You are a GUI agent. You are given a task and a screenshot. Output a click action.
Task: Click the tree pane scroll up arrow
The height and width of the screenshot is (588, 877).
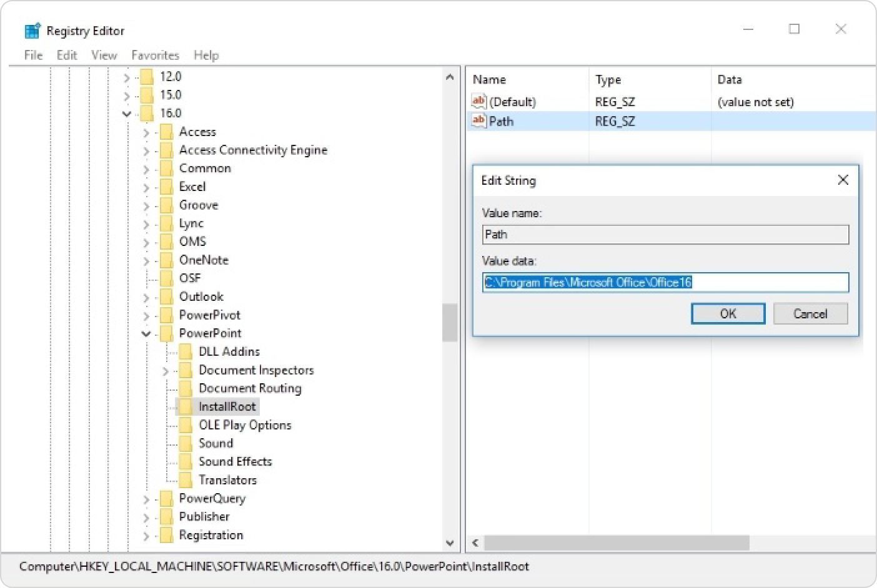[x=450, y=77]
